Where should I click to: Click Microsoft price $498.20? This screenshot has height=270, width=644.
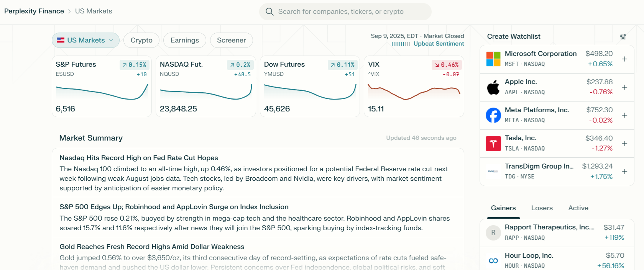(599, 54)
